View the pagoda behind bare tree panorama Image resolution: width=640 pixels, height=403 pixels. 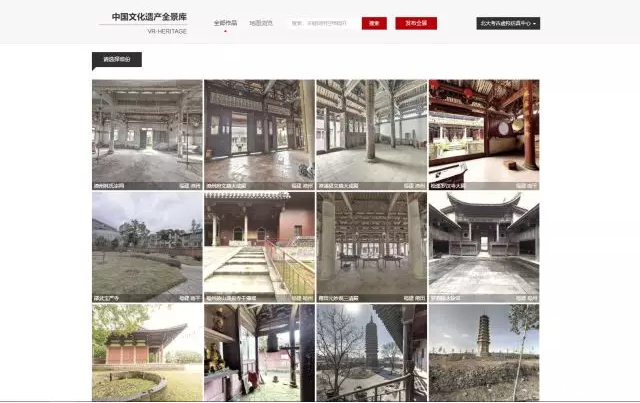pos(371,353)
